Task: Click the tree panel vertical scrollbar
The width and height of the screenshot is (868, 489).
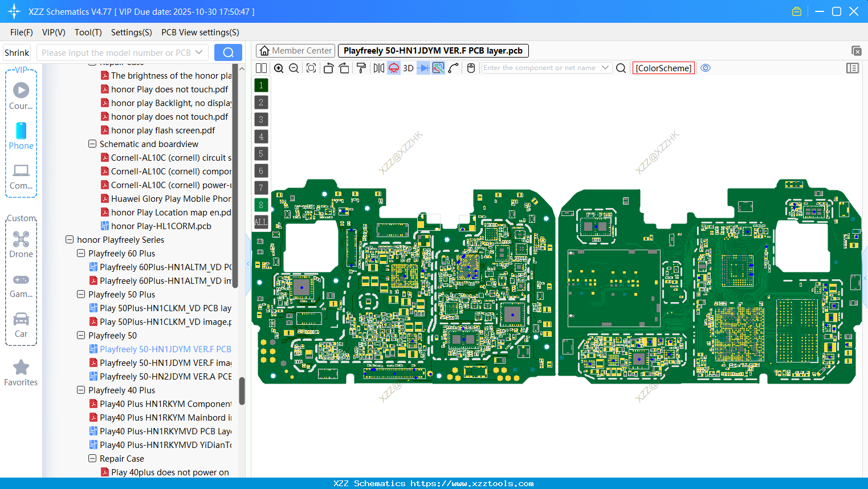Action: pos(242,391)
